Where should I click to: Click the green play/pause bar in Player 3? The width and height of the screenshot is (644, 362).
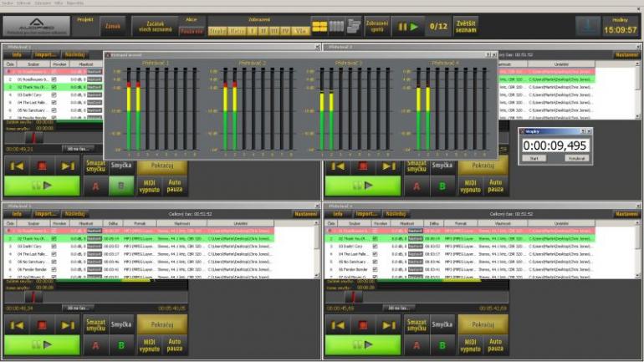point(42,344)
